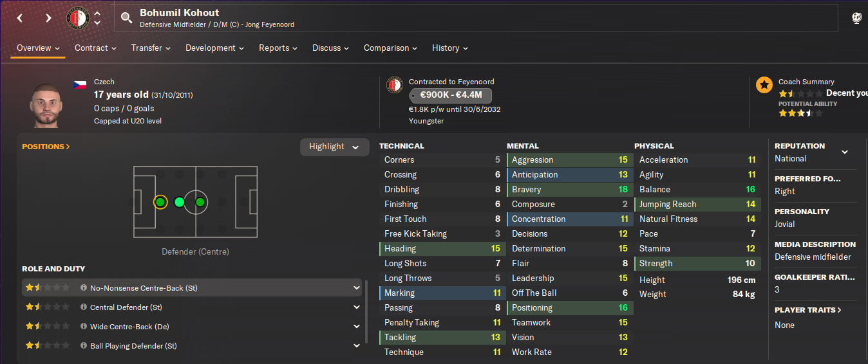Open the Highlight dropdown

335,147
